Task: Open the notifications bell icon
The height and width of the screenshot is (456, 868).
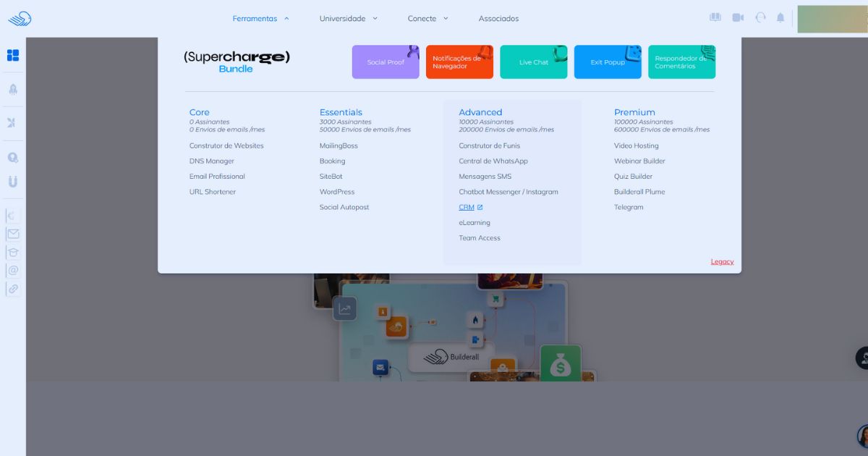Action: pos(780,17)
